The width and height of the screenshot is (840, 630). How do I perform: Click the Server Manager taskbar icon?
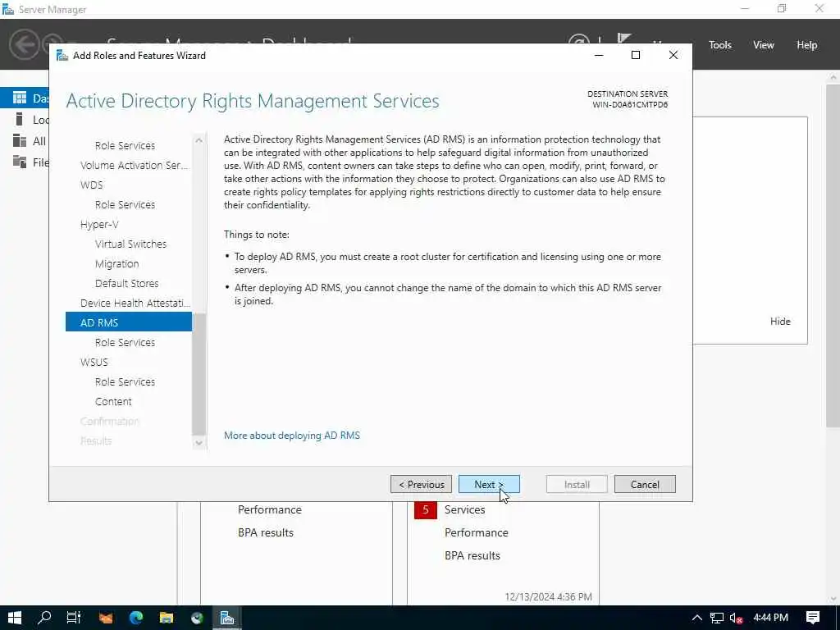coord(227,618)
